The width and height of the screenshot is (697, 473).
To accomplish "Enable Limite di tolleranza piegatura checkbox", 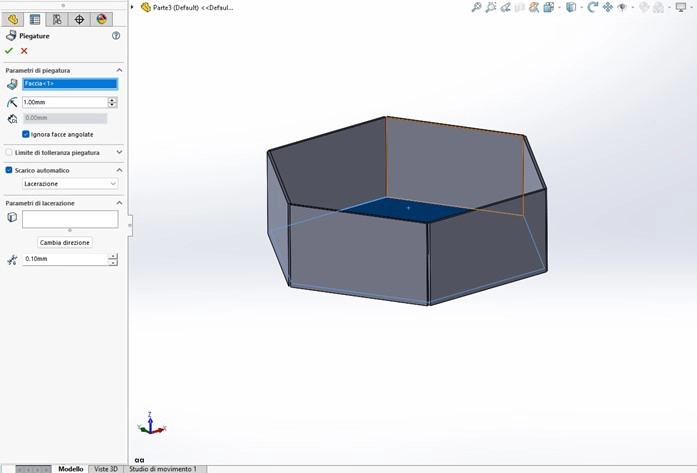I will (9, 153).
